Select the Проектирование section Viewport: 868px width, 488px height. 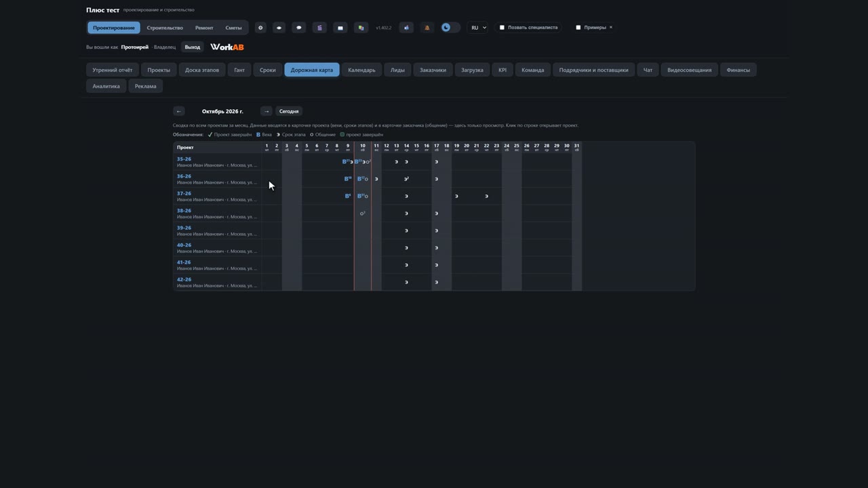click(x=114, y=28)
